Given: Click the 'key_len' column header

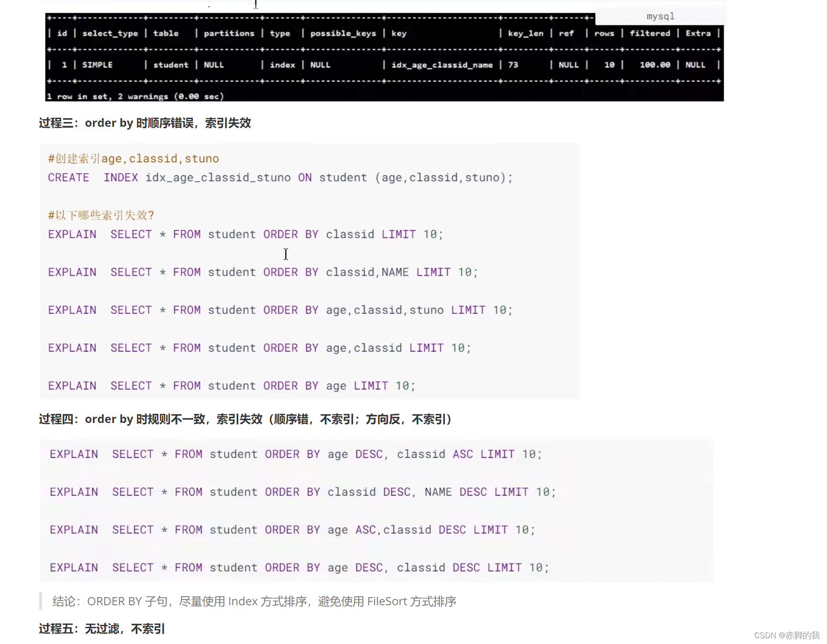Looking at the screenshot, I should tap(525, 33).
